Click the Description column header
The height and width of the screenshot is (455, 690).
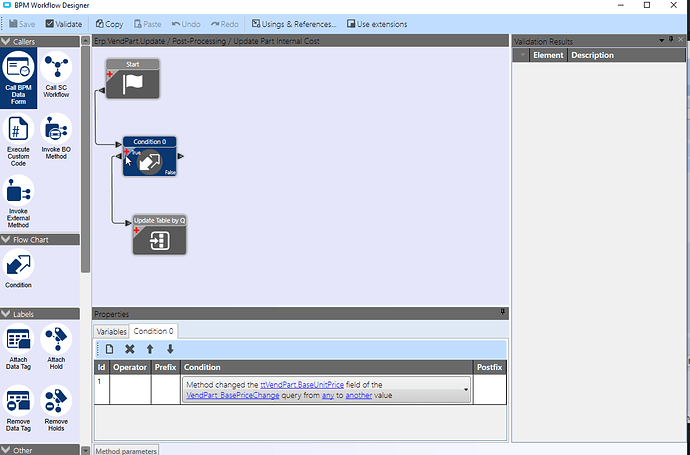626,55
